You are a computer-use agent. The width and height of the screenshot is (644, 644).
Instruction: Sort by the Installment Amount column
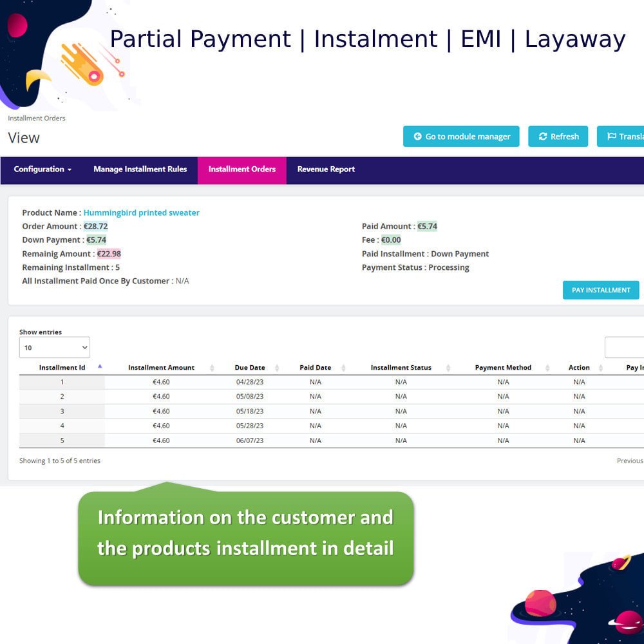161,368
